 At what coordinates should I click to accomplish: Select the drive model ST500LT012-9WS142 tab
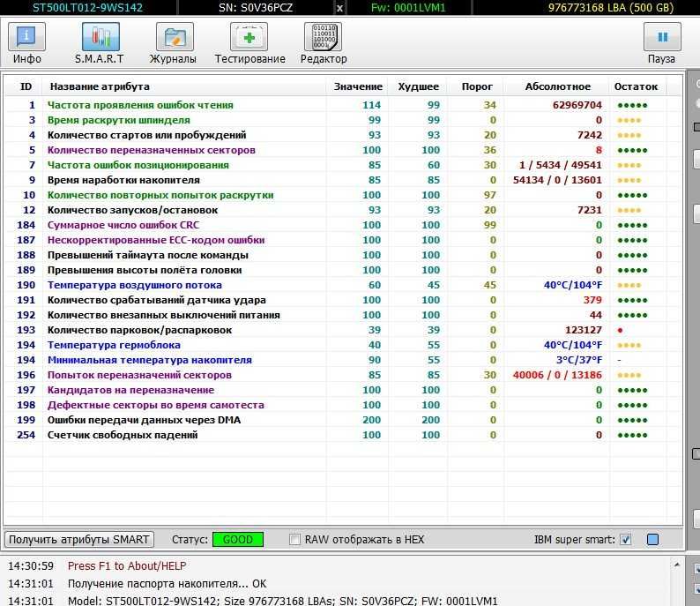point(87,8)
